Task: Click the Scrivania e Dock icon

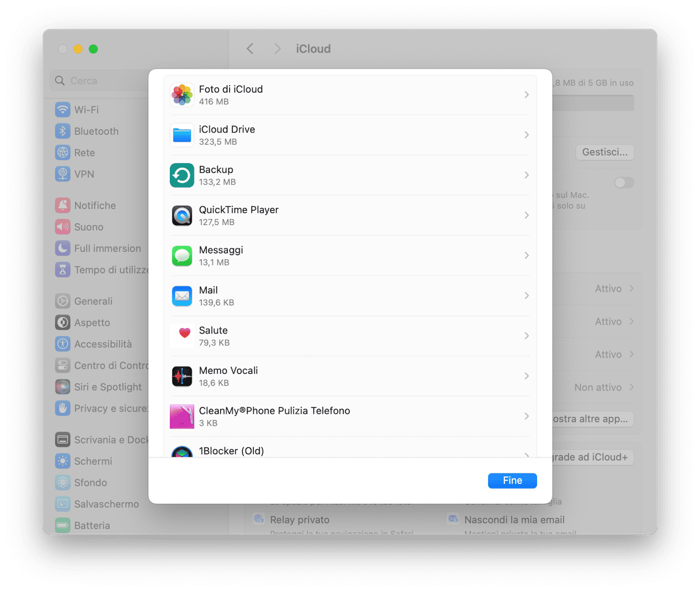Action: 63,440
